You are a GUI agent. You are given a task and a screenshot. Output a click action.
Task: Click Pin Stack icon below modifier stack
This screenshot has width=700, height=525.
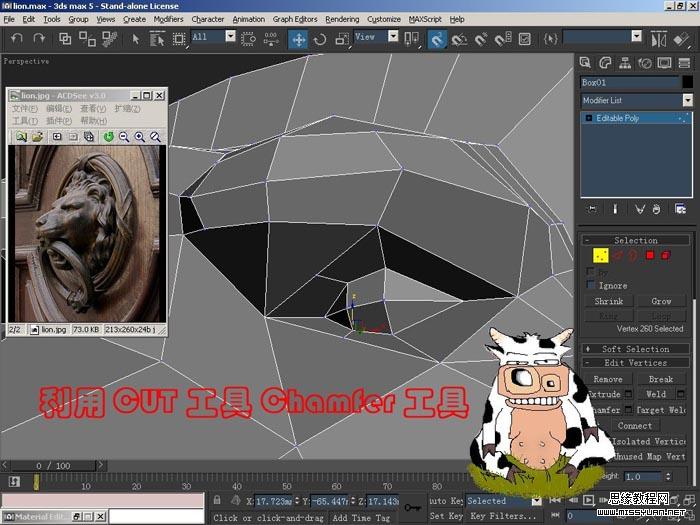(x=592, y=209)
